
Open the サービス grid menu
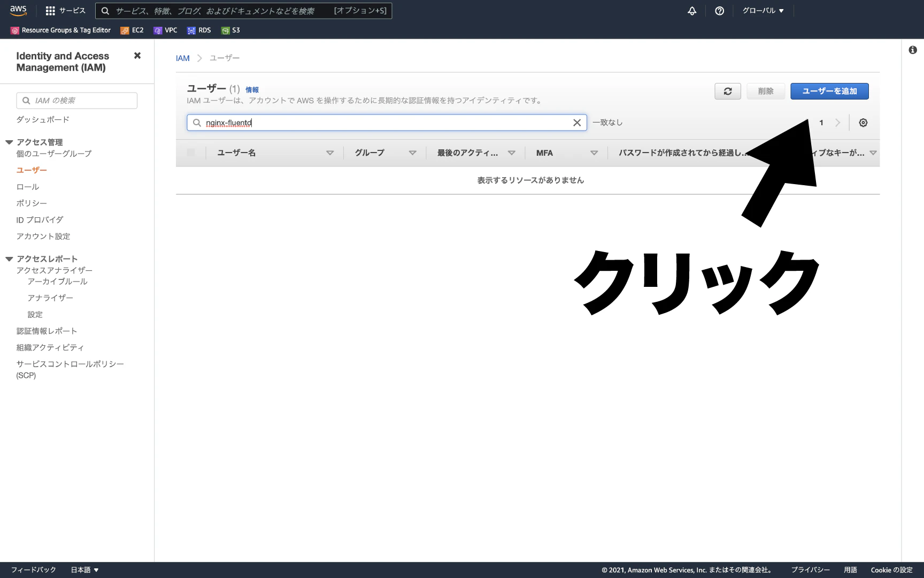pyautogui.click(x=65, y=11)
